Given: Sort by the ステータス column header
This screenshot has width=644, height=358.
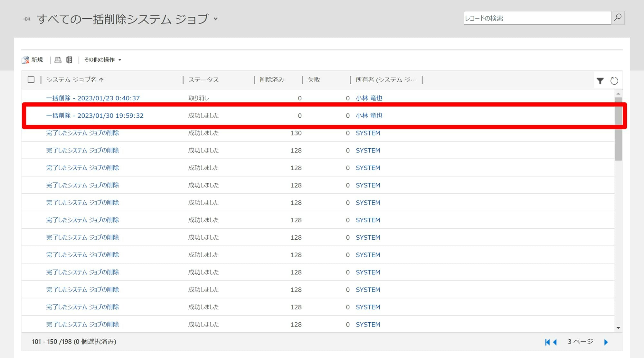Looking at the screenshot, I should coord(204,80).
